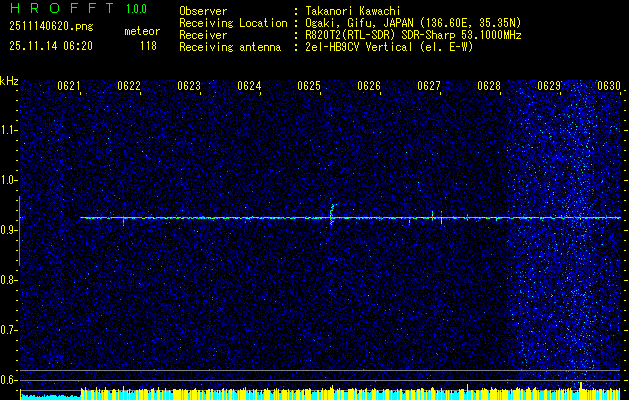The width and height of the screenshot is (629, 400).
Task: Click the 'Receiving Location' field label
Action: point(233,23)
